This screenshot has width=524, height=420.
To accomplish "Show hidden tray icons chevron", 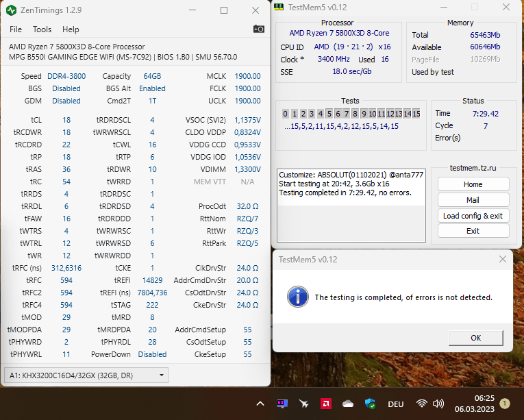I will click(x=260, y=404).
